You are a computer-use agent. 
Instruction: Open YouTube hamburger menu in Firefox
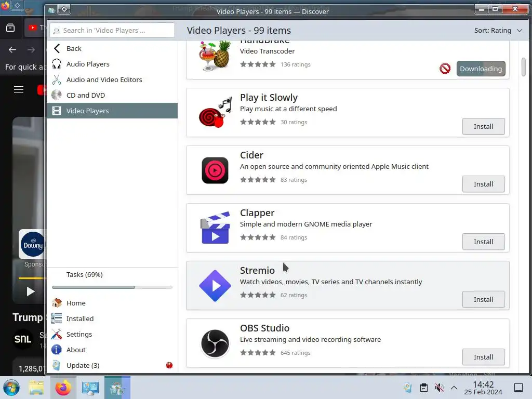(x=19, y=89)
